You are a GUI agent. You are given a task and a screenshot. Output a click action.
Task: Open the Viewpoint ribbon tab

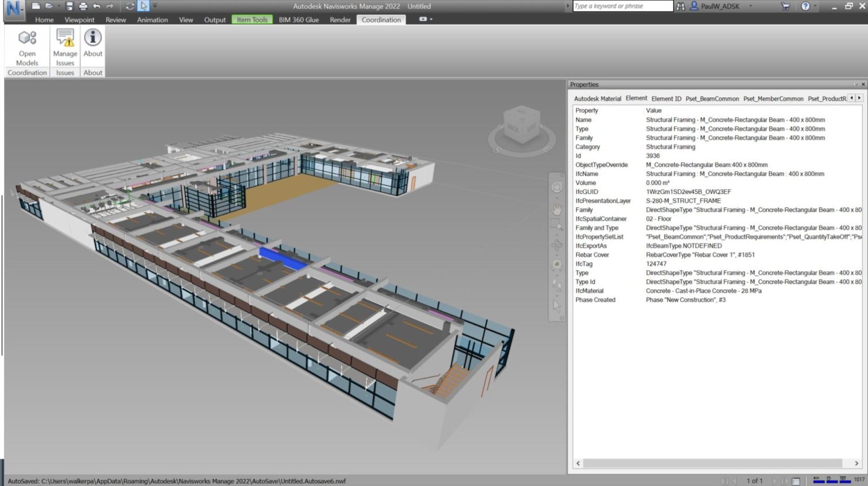79,19
